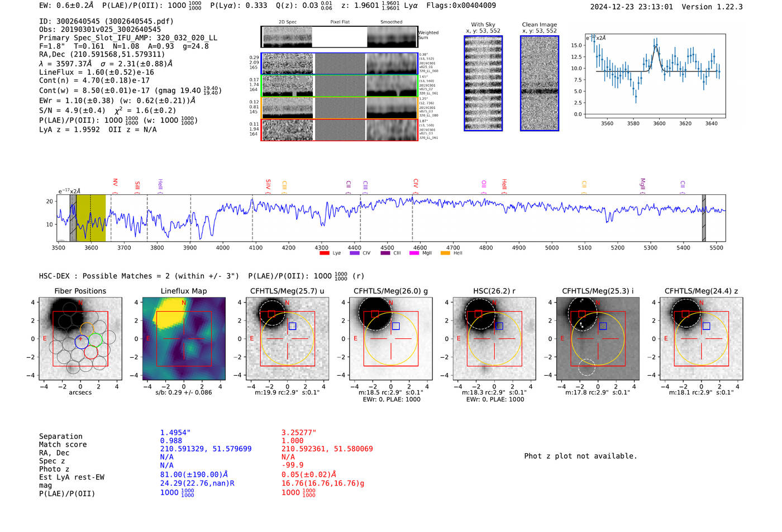Click the 's/b: 0.29 +/- 0.086' caption
This screenshot has width=782, height=532.
pos(184,392)
